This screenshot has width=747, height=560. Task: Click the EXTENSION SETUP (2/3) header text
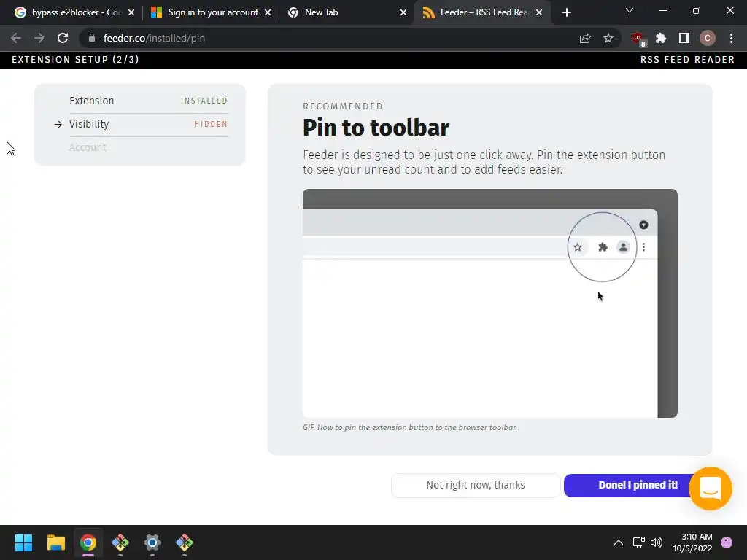pos(75,60)
